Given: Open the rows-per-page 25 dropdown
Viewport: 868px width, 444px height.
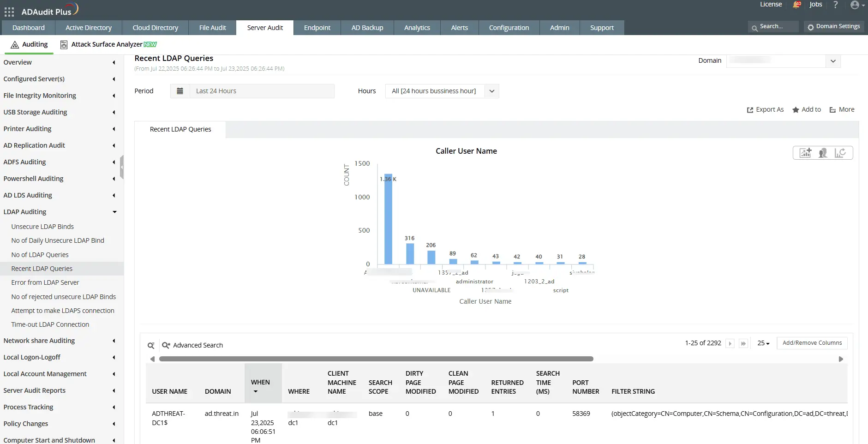Looking at the screenshot, I should pyautogui.click(x=764, y=343).
